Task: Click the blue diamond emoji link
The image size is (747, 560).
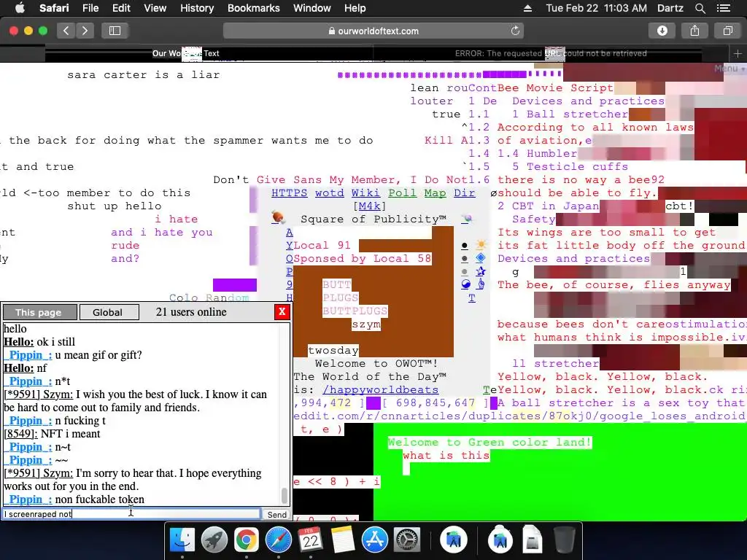Action: click(481, 258)
